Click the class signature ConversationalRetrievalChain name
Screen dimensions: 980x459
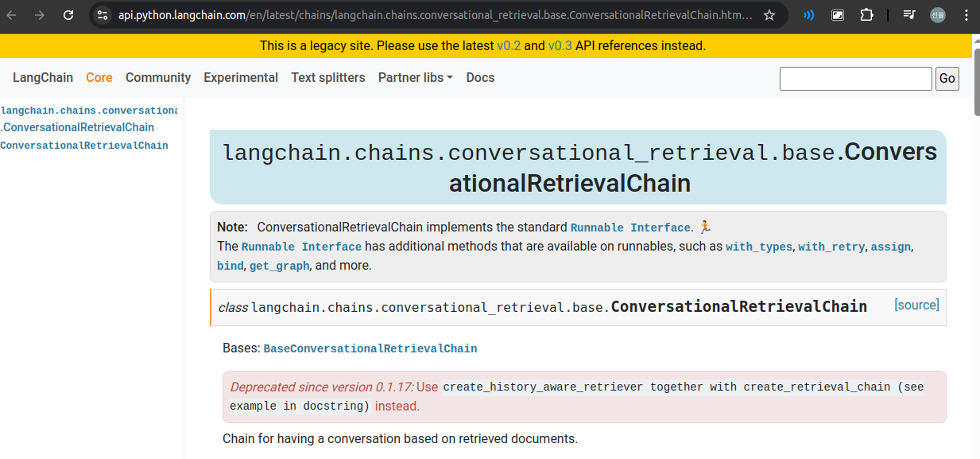738,306
